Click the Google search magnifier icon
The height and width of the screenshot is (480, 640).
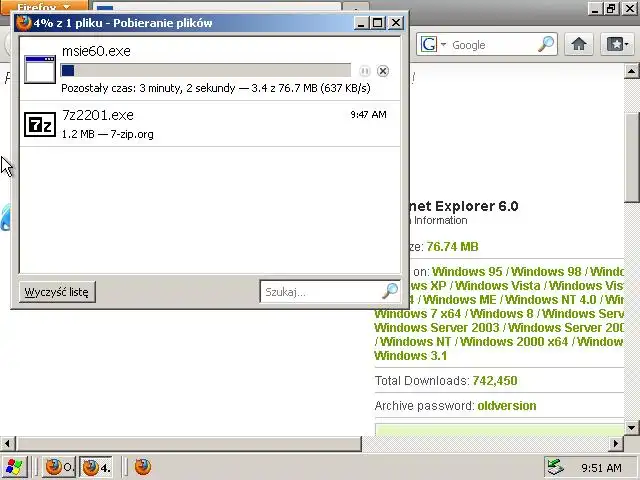tap(546, 44)
